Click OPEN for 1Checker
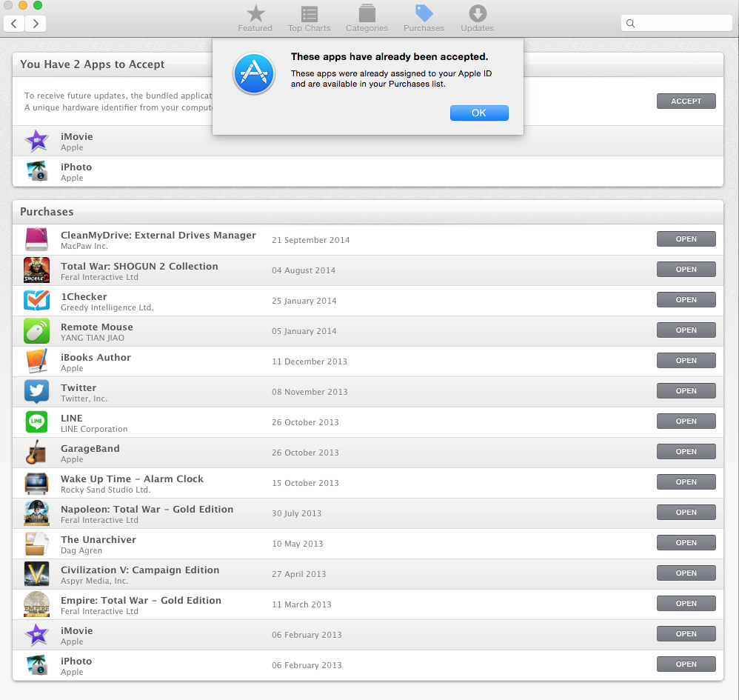 (686, 300)
